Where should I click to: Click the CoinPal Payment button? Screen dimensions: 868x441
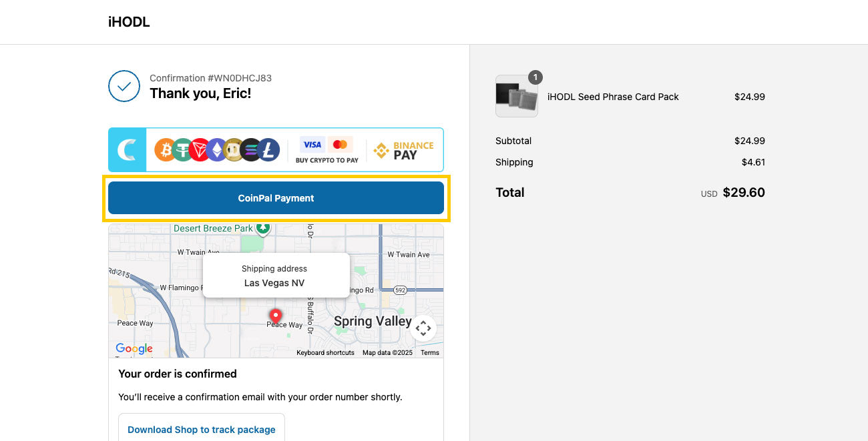coord(276,198)
